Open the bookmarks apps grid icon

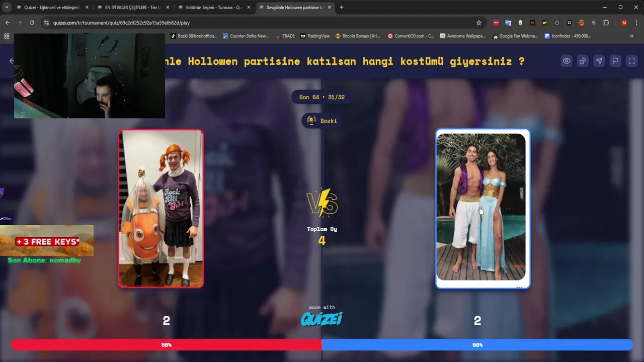[x=7, y=36]
